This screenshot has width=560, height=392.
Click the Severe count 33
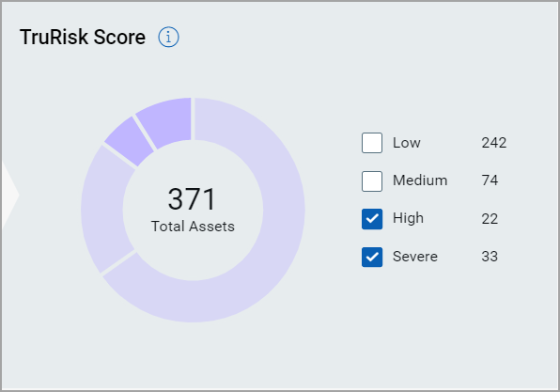490,257
